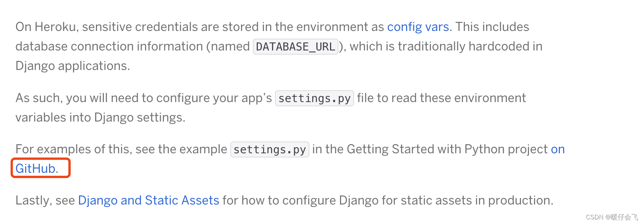Click the line "variables into Django settings."
Viewport: 644px width, 224px height.
click(x=100, y=117)
